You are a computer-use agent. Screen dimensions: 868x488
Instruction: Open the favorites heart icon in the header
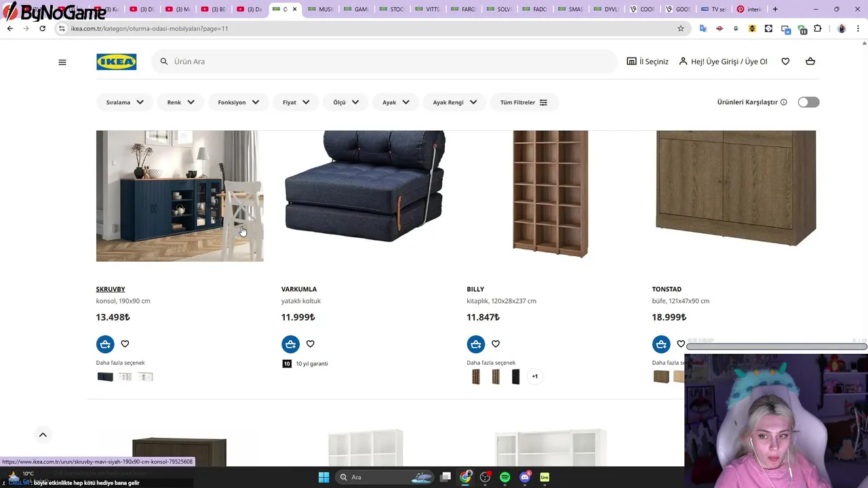[x=785, y=62]
